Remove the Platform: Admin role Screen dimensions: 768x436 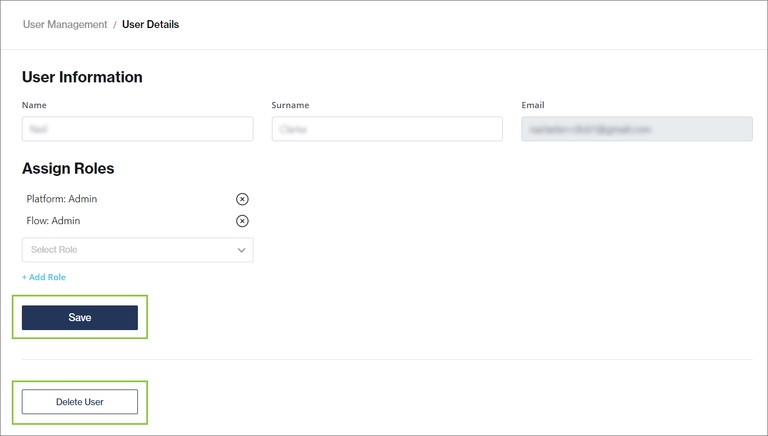242,199
